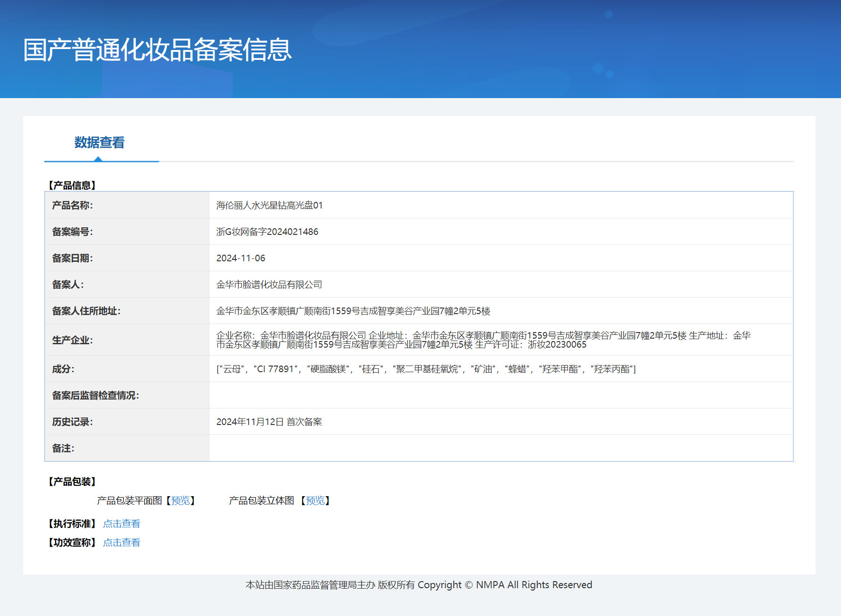841x616 pixels.
Task: Click the 【产品信息】 section heading
Action: pos(72,185)
